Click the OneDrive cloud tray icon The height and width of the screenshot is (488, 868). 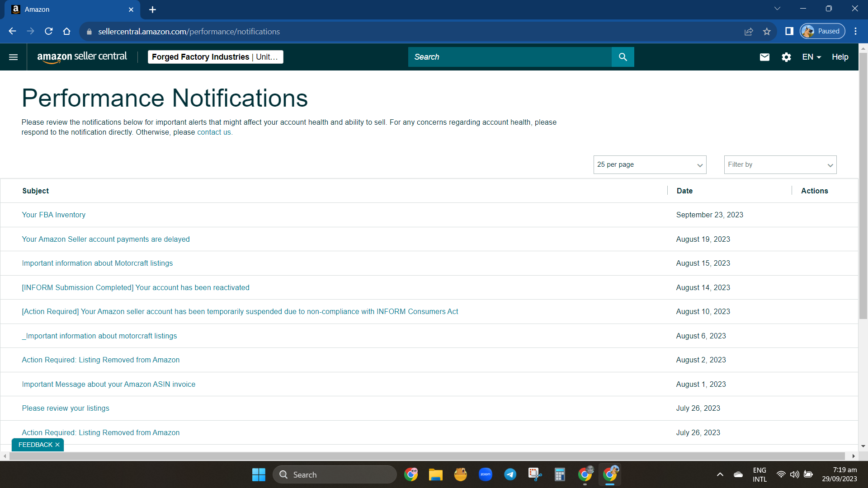738,474
